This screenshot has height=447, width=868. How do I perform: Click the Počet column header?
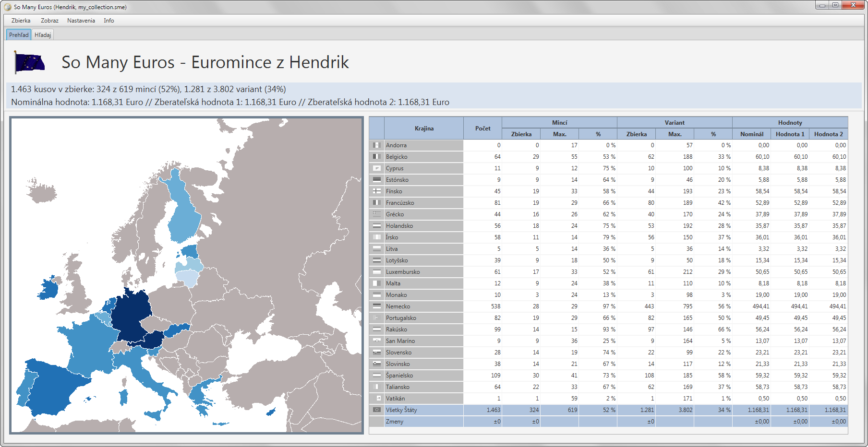482,129
